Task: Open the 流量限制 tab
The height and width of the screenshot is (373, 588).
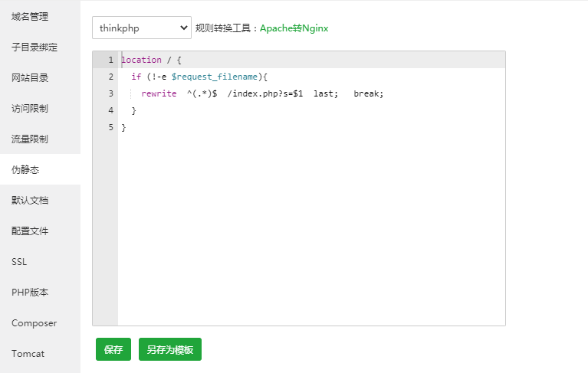Action: [30, 139]
